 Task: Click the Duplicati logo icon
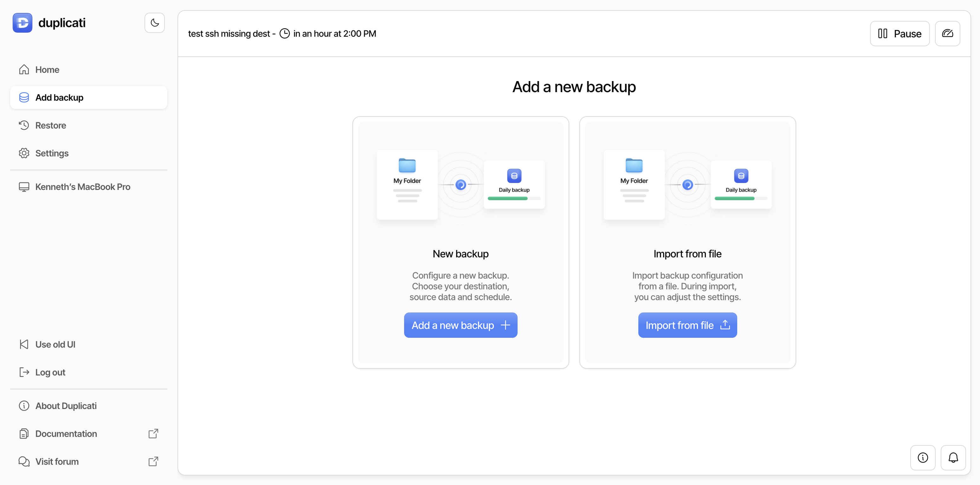(x=23, y=23)
